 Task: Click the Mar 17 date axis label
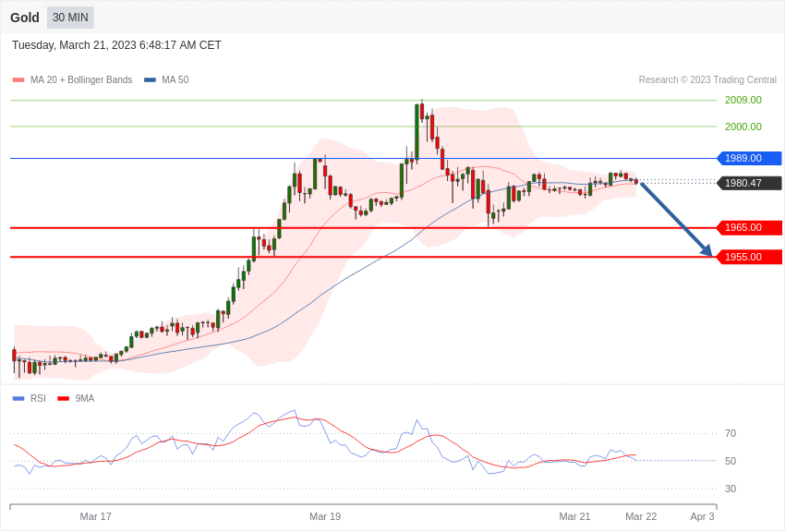tap(96, 516)
